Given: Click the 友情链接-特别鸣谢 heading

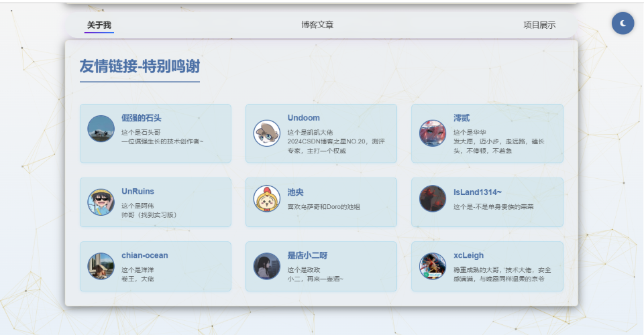Looking at the screenshot, I should pos(140,66).
